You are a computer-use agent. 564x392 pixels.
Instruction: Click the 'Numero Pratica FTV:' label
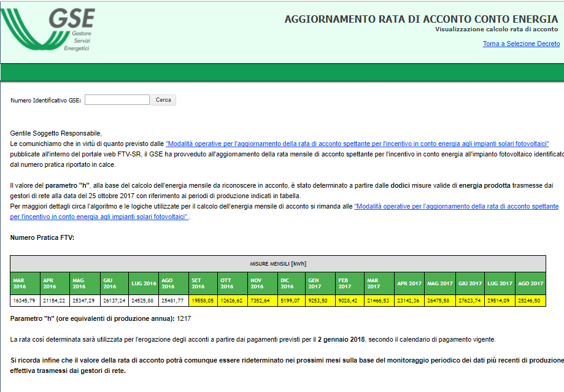(42, 238)
